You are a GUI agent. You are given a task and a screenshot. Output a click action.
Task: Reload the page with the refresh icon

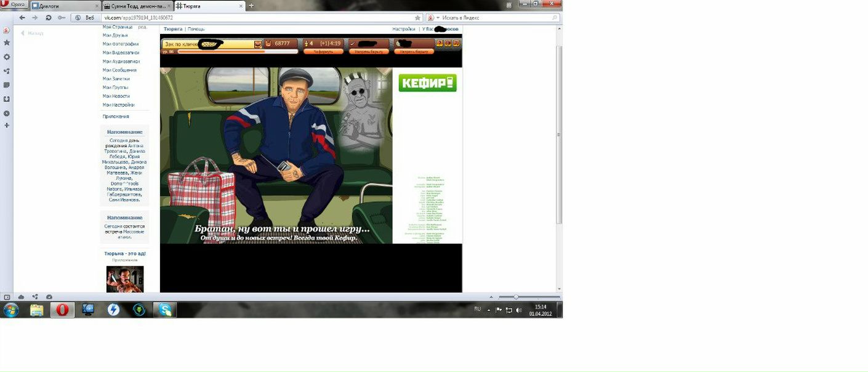[49, 18]
